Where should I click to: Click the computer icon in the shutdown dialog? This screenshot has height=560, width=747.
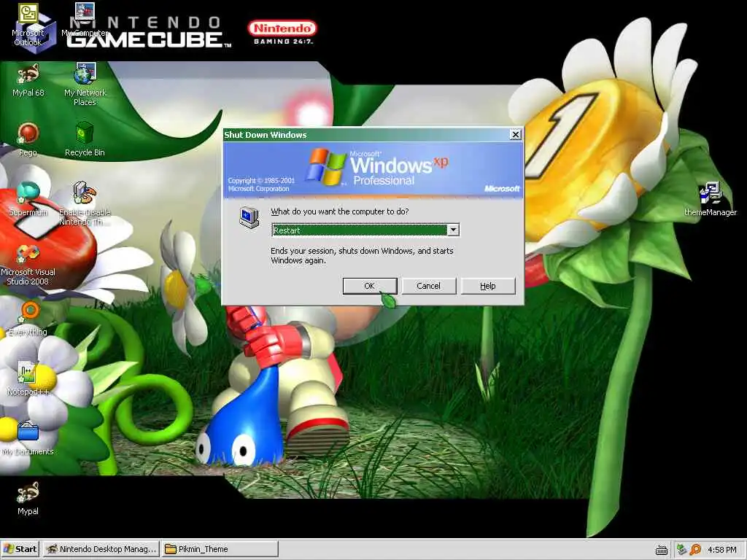click(x=249, y=217)
